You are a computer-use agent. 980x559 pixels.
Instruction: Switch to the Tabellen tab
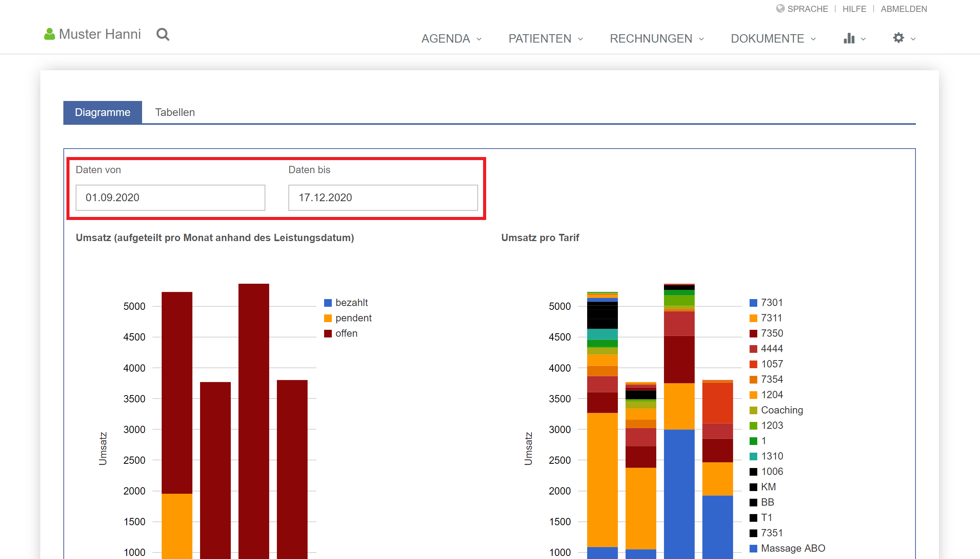point(175,112)
